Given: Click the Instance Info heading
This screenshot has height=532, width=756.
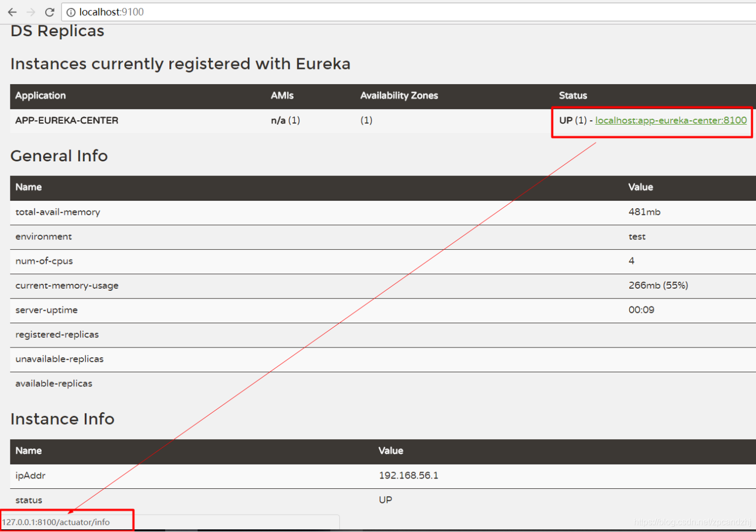Looking at the screenshot, I should coord(63,419).
